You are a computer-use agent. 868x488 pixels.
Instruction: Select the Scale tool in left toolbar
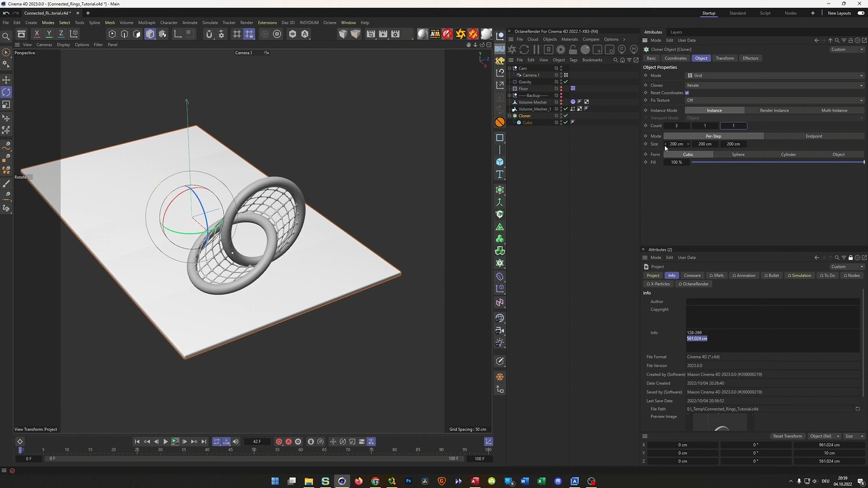tap(6, 105)
